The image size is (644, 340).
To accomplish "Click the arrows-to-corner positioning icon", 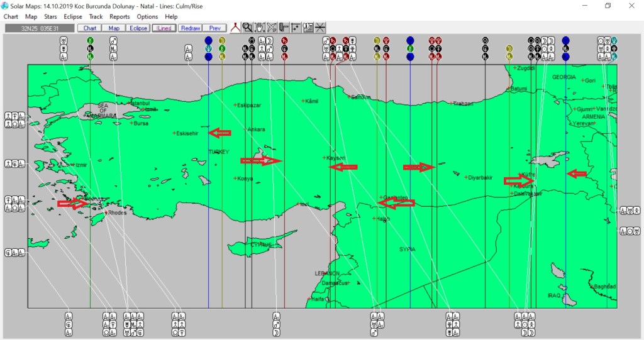I will (296, 28).
